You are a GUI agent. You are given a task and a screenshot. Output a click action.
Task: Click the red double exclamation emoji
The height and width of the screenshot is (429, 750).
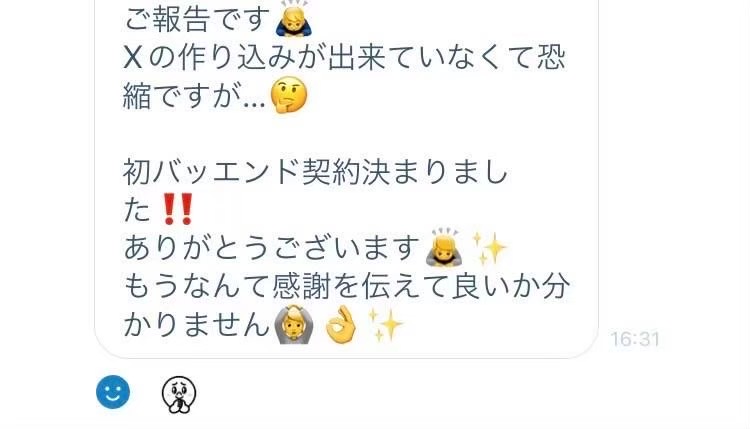coord(177,209)
